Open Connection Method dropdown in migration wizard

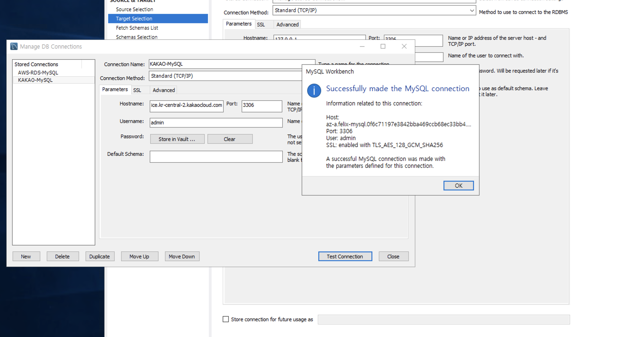(374, 11)
